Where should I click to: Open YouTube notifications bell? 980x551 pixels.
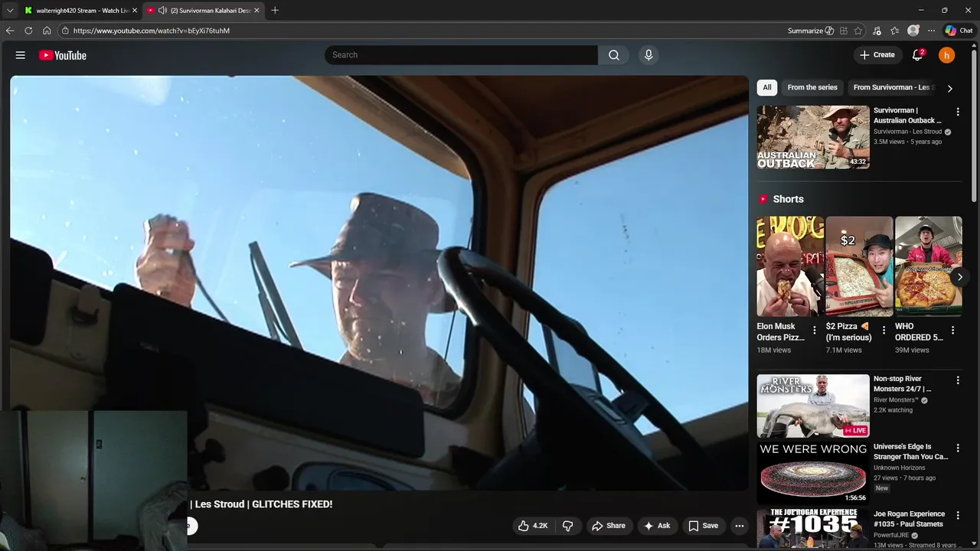click(x=917, y=55)
